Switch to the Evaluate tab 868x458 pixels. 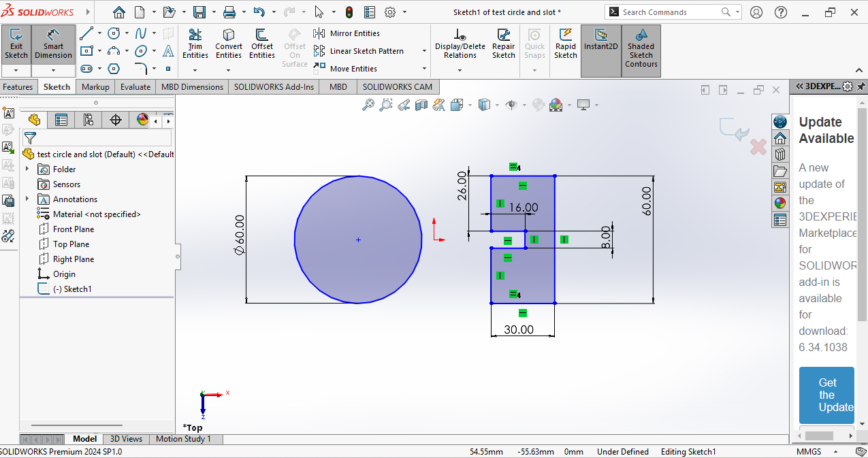pos(135,86)
